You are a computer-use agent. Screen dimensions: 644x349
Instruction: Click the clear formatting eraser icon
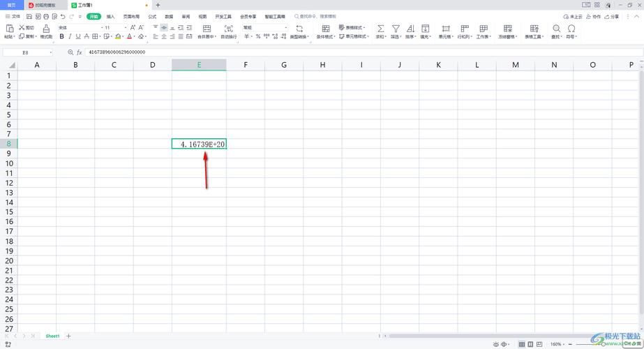[x=141, y=36]
